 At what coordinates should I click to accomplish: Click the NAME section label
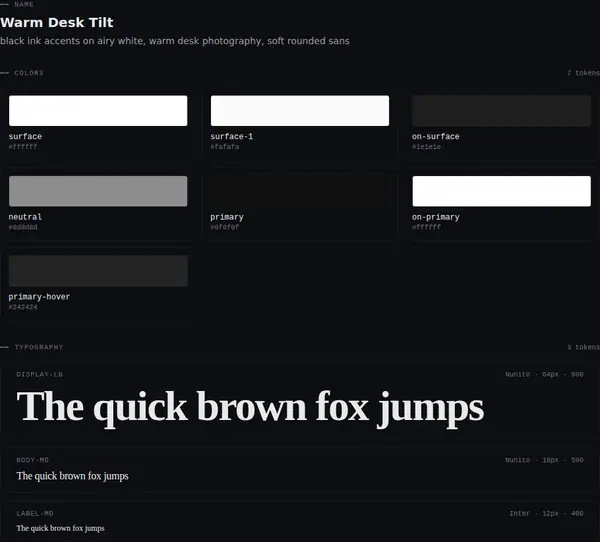coord(24,4)
